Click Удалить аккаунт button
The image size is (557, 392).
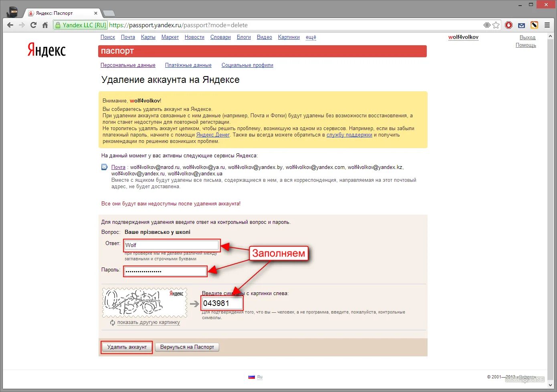pyautogui.click(x=127, y=347)
